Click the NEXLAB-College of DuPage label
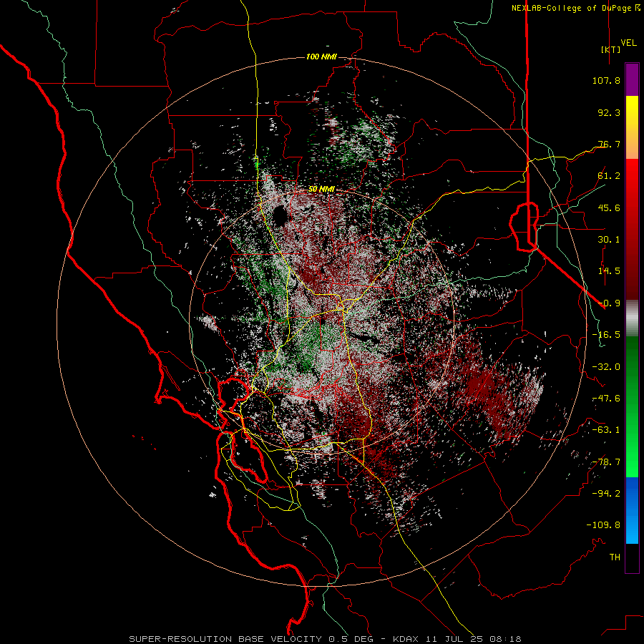Screen dimensions: 644x644 coord(571,8)
